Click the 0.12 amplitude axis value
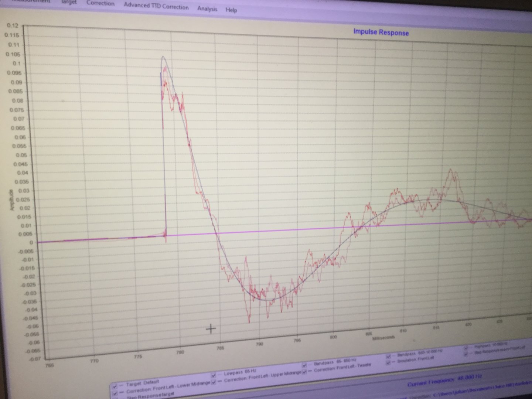The width and height of the screenshot is (532, 399). click(13, 25)
